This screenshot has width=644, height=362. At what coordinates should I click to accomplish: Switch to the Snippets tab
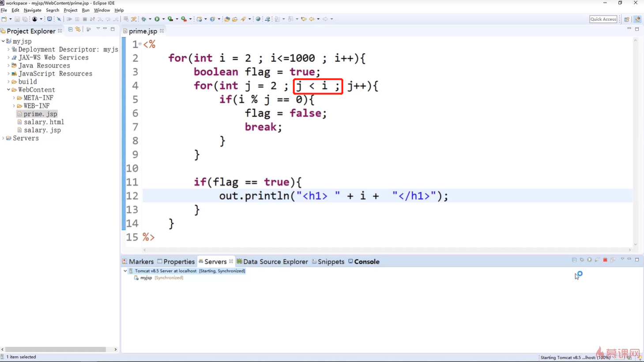click(328, 261)
